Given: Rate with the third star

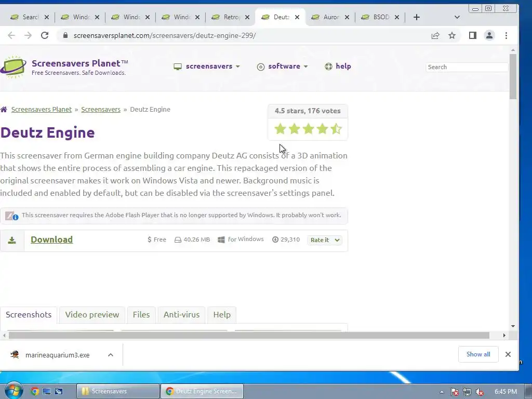Looking at the screenshot, I should click(308, 129).
